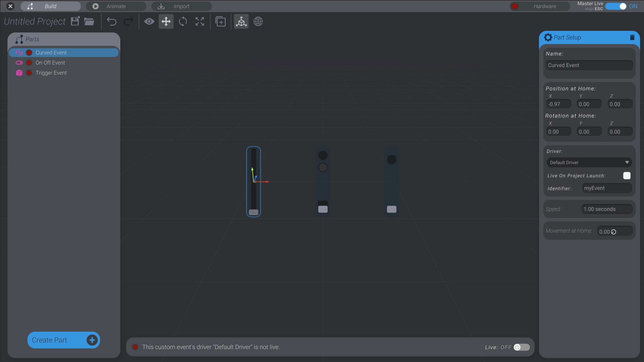This screenshot has height=362, width=644.
Task: Switch to the Animate tab
Action: pyautogui.click(x=116, y=6)
